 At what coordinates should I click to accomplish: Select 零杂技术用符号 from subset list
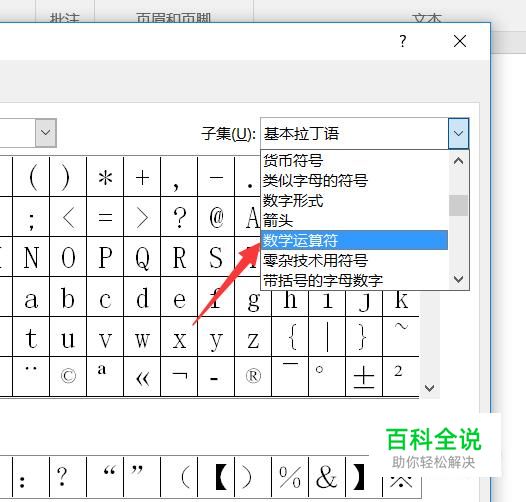tap(354, 260)
